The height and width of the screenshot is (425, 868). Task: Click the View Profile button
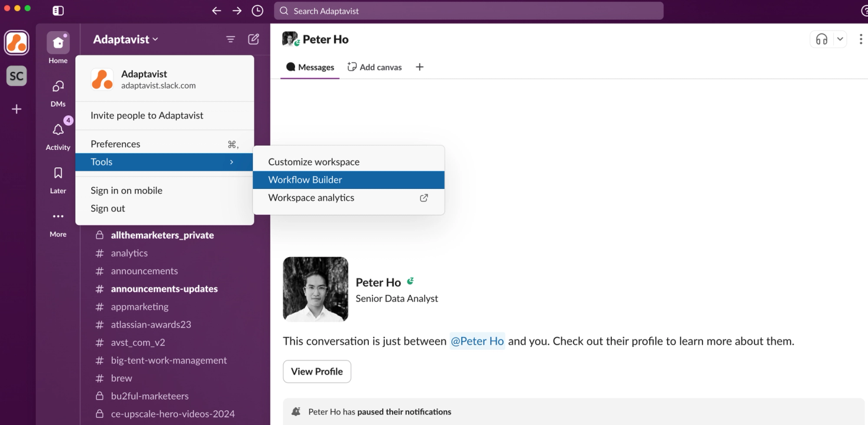coord(317,372)
